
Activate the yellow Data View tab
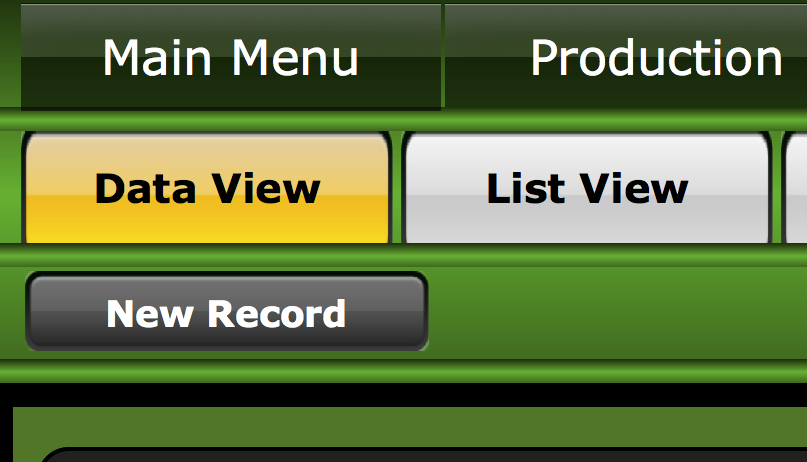point(207,188)
